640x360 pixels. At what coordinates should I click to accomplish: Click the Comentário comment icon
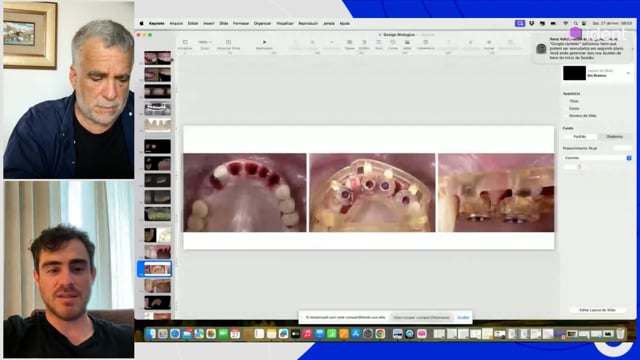[425, 42]
